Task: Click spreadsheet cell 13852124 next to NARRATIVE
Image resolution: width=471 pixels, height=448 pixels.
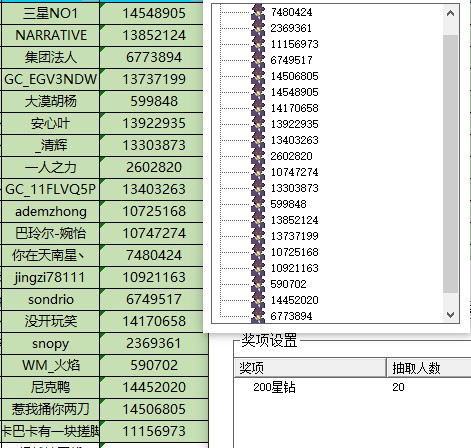Action: 151,35
